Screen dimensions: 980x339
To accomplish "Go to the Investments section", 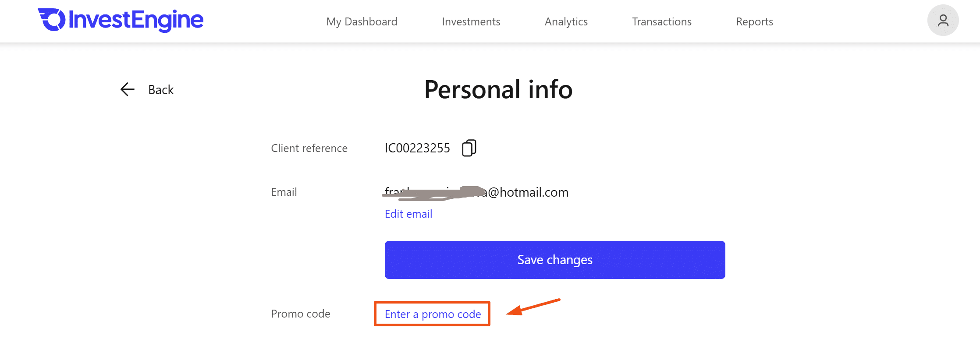I will (471, 21).
